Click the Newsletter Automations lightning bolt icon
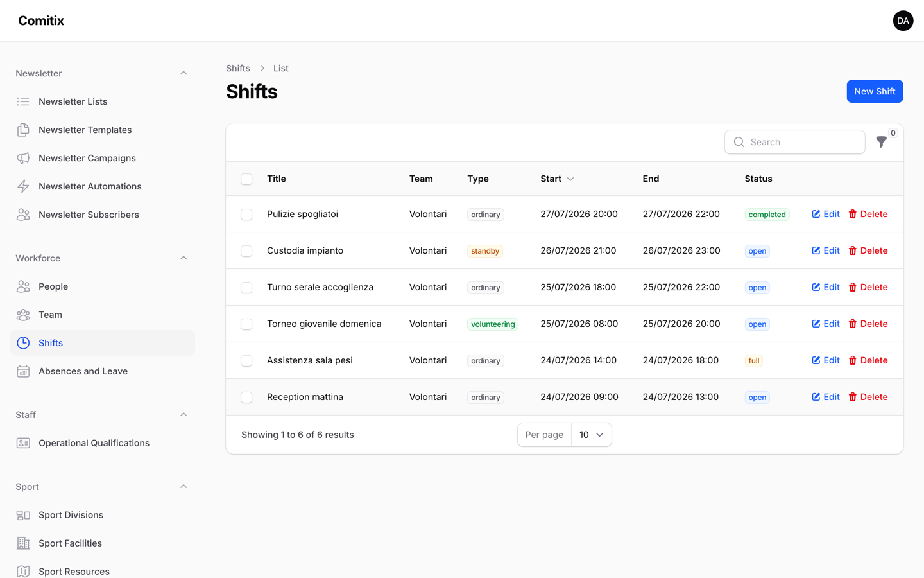Screen dimensions: 924x578 click(23, 186)
